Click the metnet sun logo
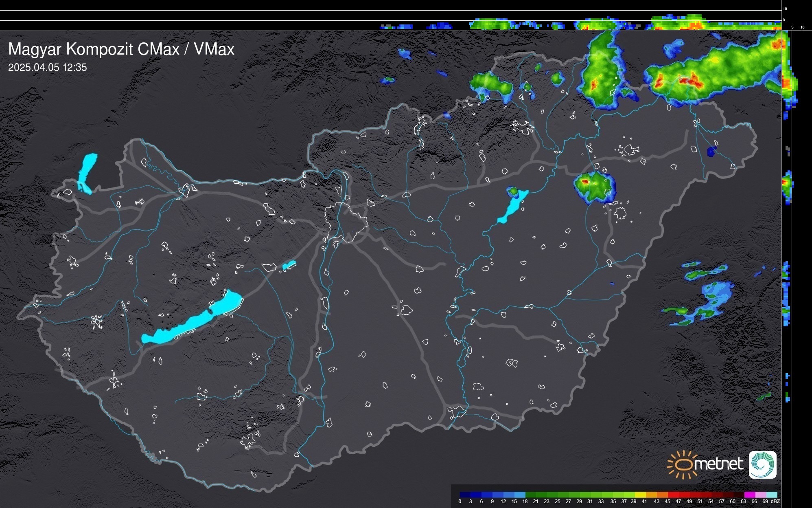Screen dimensions: 812x508 point(682,464)
